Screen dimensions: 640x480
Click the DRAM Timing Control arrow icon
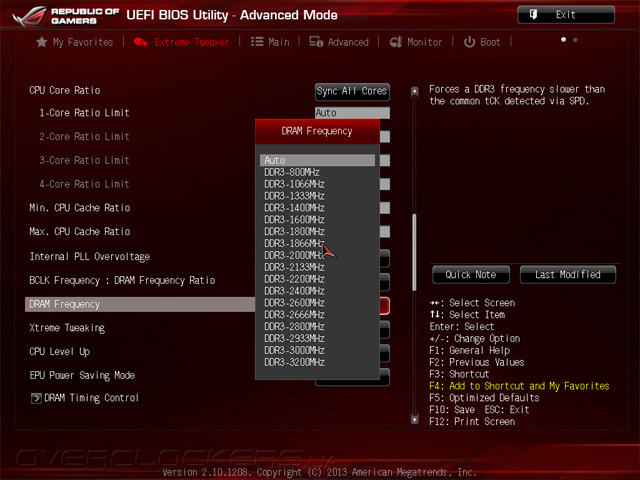coord(36,398)
